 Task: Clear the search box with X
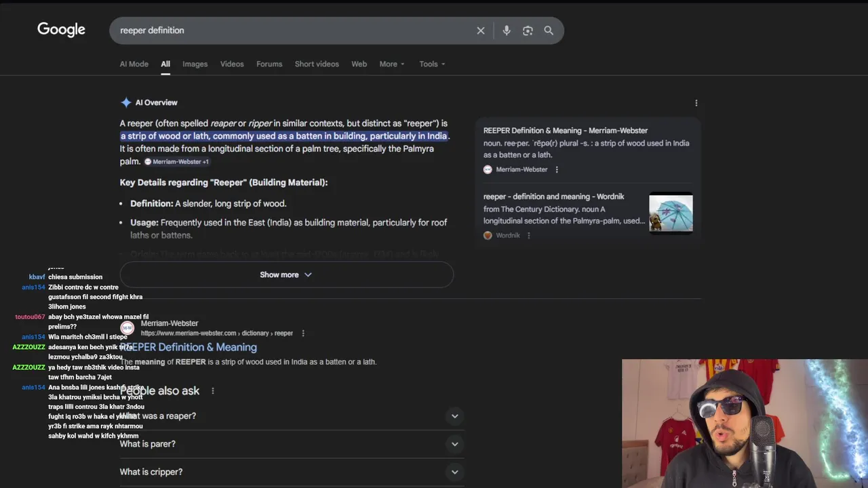pyautogui.click(x=481, y=30)
